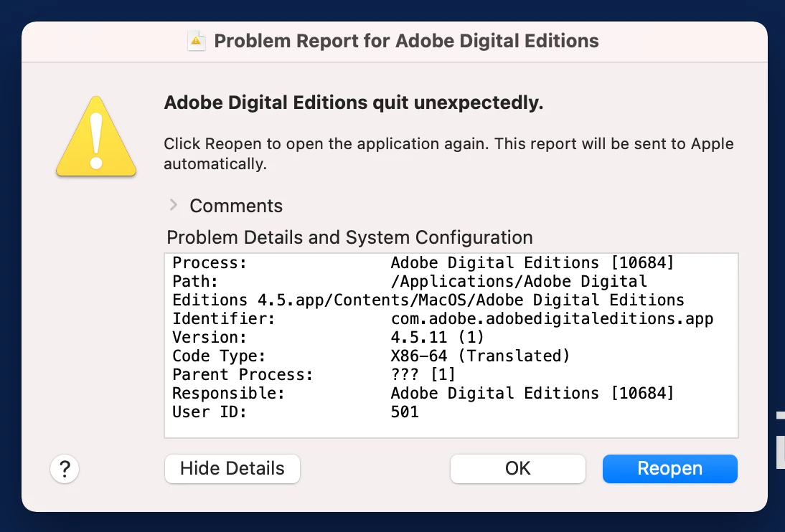
Task: Click the "Version:" label
Action: (x=210, y=337)
